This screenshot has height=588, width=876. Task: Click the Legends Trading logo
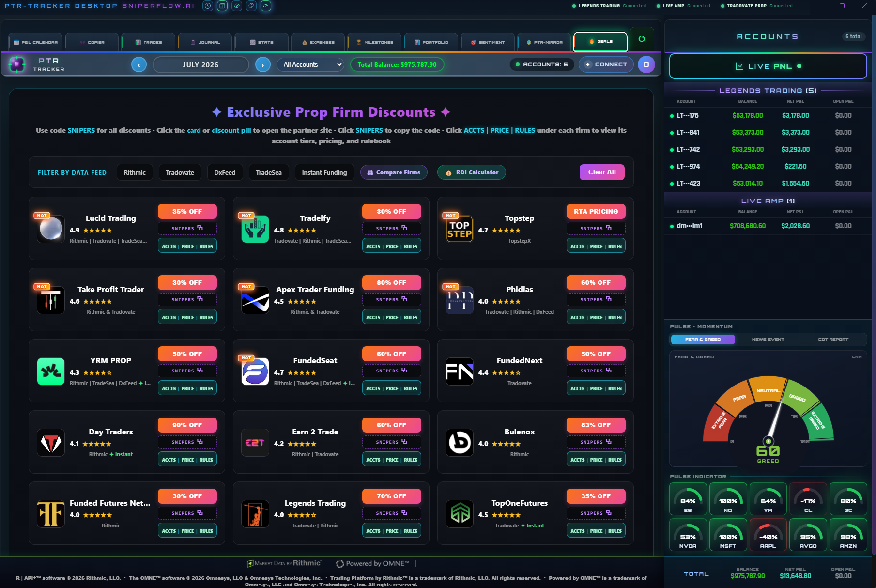coord(255,513)
